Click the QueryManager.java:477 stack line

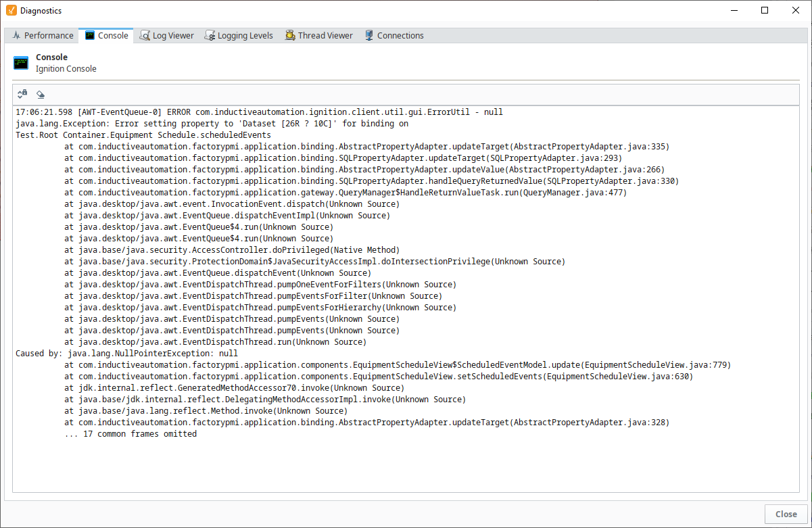345,193
